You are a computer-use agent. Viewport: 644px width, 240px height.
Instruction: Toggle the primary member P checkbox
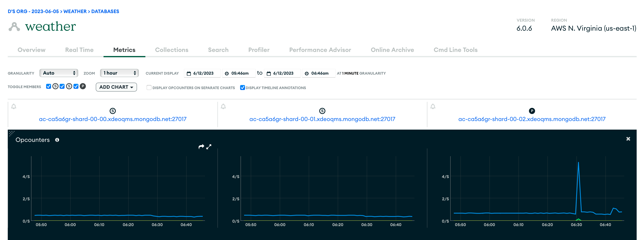(76, 86)
